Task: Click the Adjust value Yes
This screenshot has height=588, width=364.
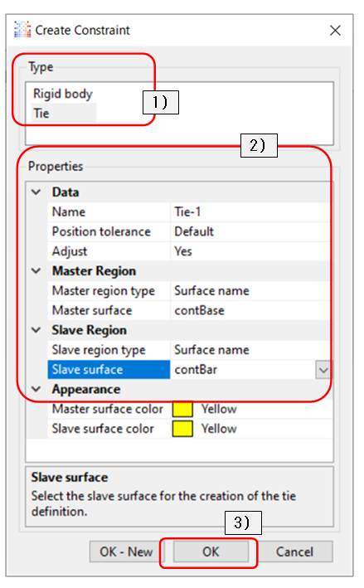Action: pos(251,251)
